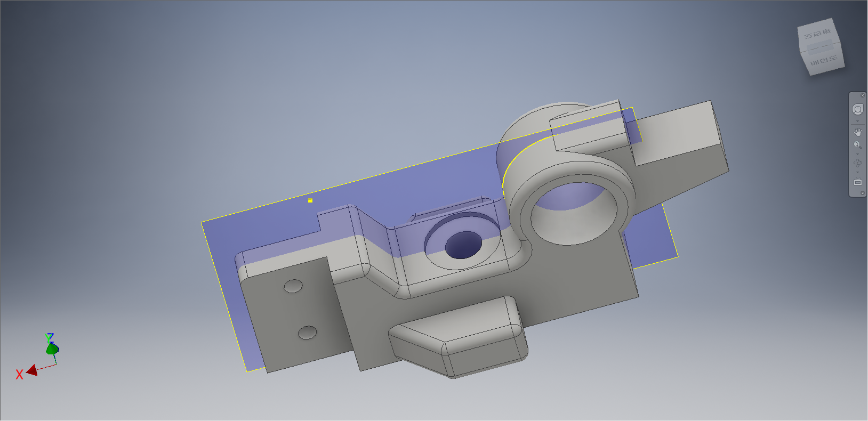The image size is (868, 421).
Task: Select the small counterbored hole in the part
Action: pyautogui.click(x=463, y=245)
